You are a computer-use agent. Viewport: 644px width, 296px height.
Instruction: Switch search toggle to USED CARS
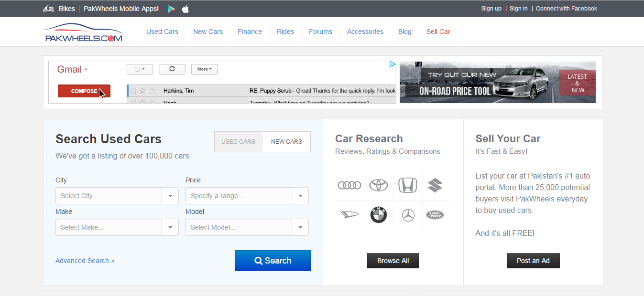(x=238, y=142)
